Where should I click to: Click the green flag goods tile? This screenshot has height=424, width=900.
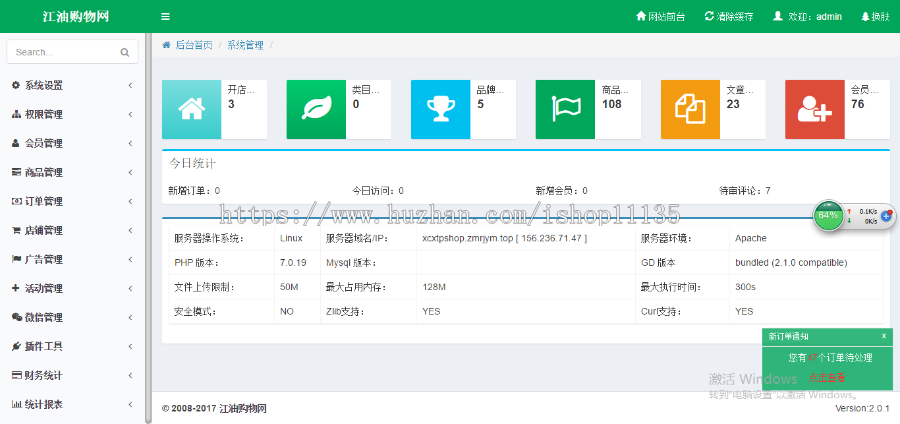pos(564,109)
